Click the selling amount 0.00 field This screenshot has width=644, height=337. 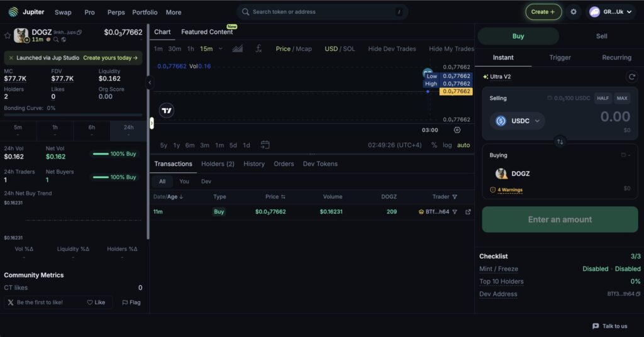tap(615, 116)
